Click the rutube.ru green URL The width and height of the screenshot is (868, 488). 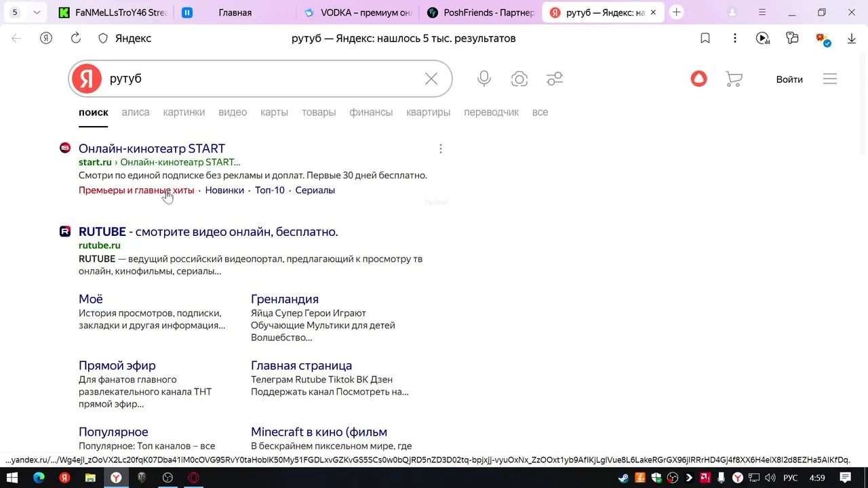click(100, 245)
